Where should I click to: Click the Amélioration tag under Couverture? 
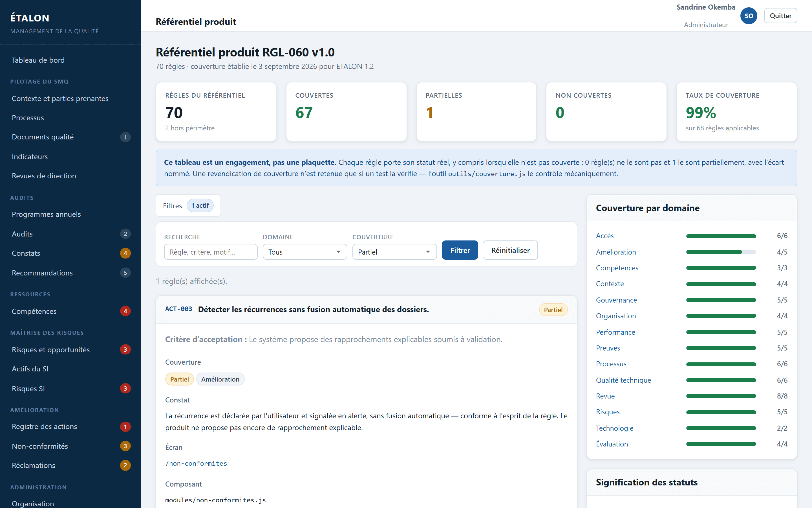(x=220, y=379)
